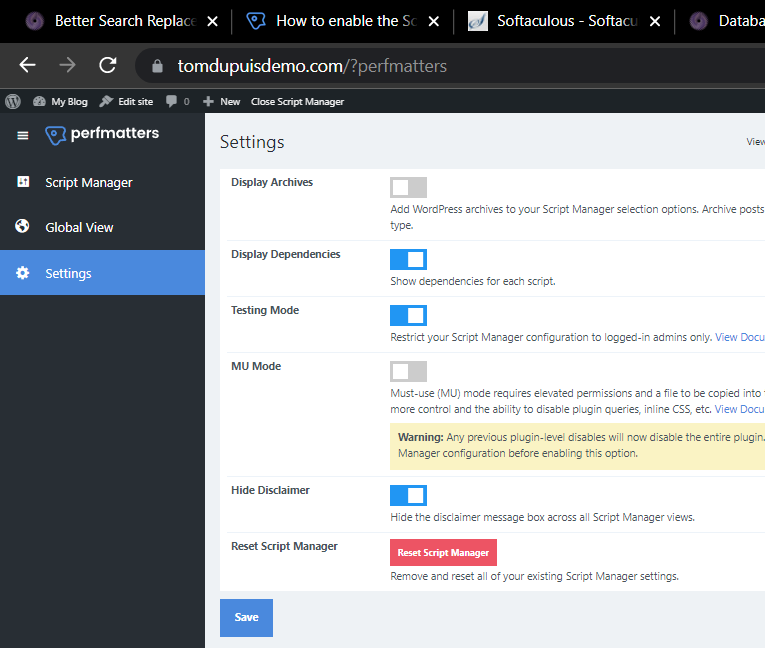The width and height of the screenshot is (765, 648).
Task: Click the hamburger menu icon beside perfmatters logo
Action: click(x=23, y=135)
